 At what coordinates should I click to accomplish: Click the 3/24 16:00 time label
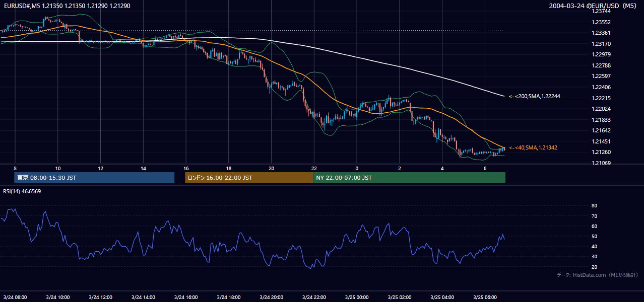186,297
